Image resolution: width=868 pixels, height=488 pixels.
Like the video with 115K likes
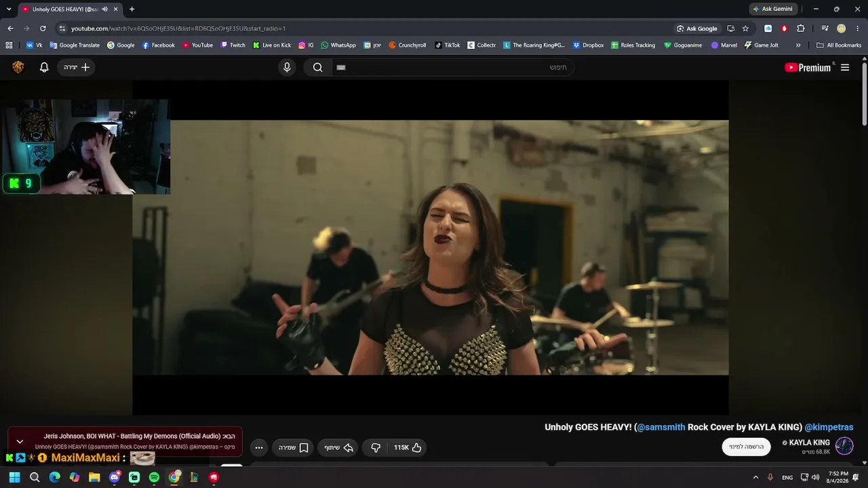pos(408,447)
